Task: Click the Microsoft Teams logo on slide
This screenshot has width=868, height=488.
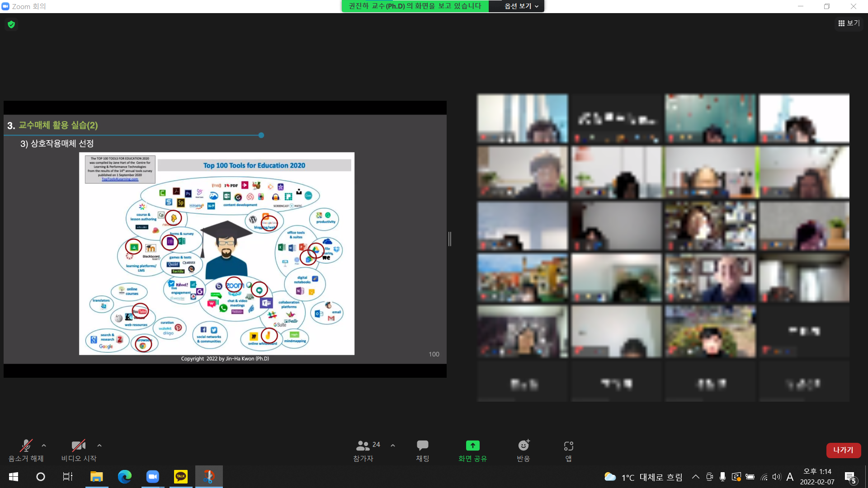Action: pyautogui.click(x=266, y=303)
